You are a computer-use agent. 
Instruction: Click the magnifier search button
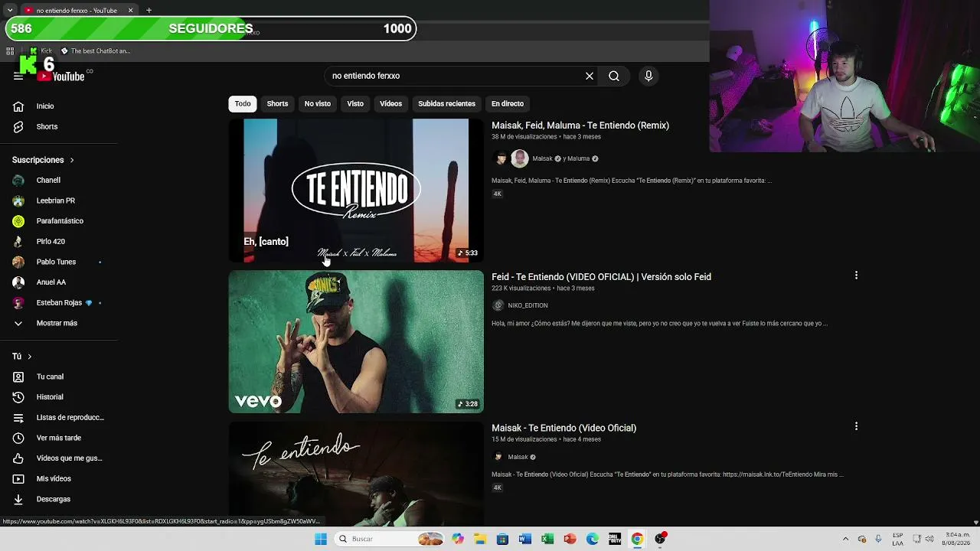pos(614,76)
